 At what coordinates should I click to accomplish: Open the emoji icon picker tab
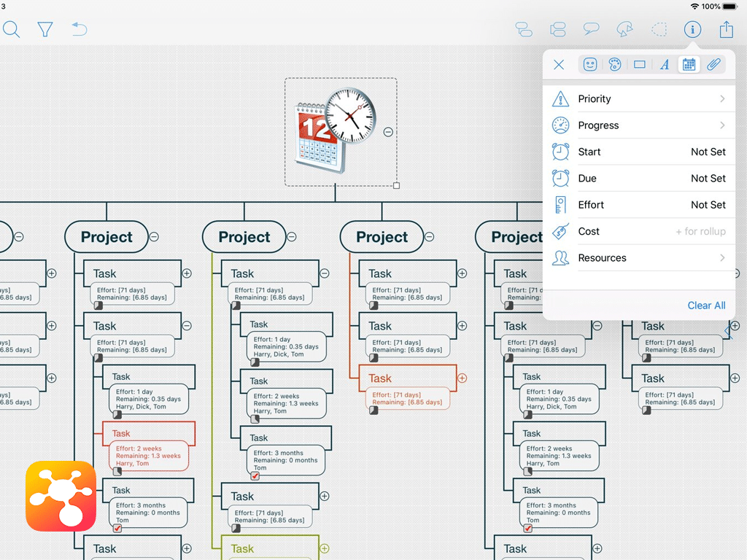pyautogui.click(x=590, y=65)
